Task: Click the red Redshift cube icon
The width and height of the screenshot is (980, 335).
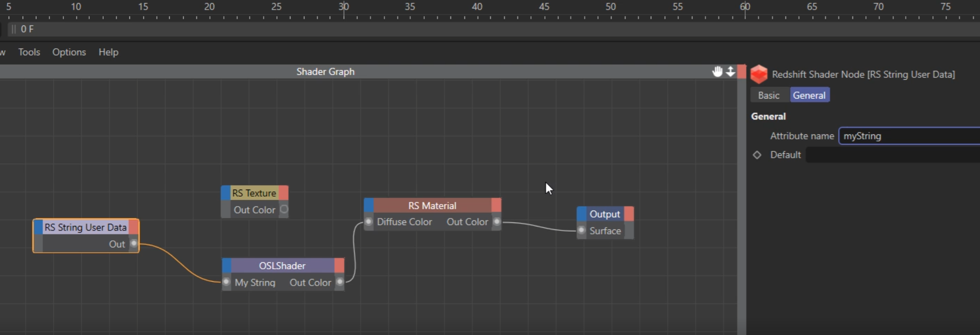Action: pyautogui.click(x=759, y=74)
